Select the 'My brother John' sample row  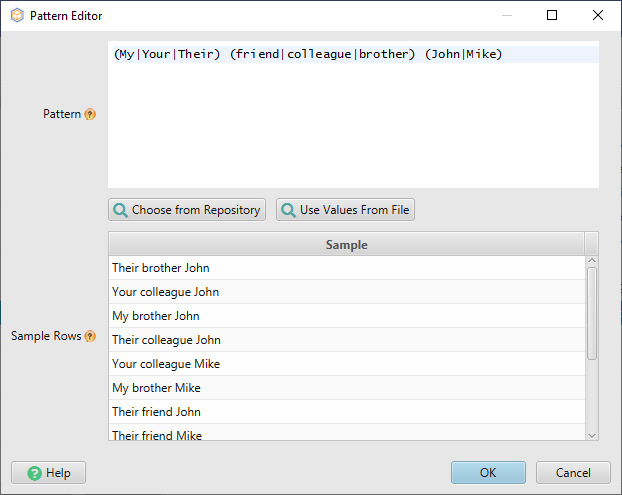(346, 316)
